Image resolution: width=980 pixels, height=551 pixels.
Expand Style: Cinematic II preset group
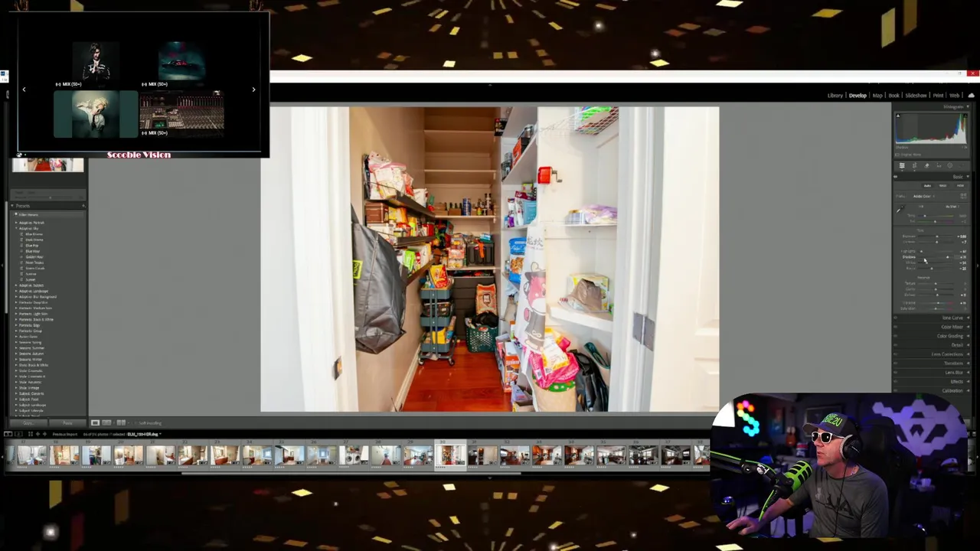coord(16,377)
